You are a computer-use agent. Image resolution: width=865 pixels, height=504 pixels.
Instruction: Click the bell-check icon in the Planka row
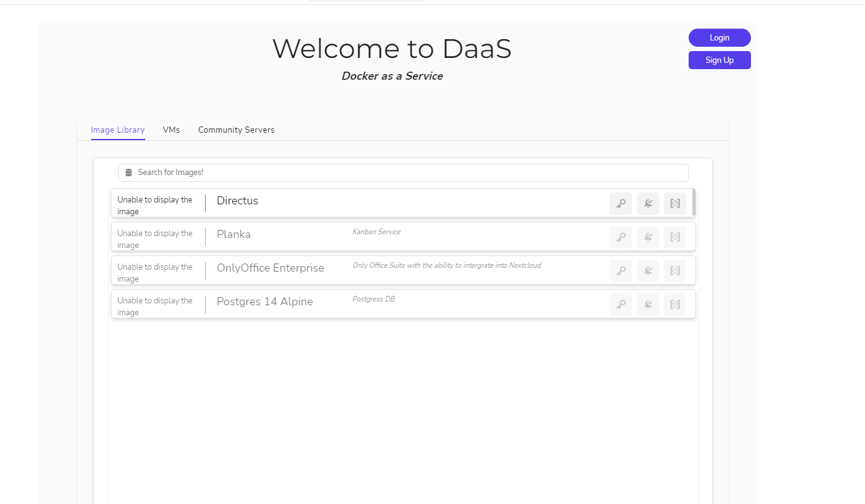pos(648,237)
